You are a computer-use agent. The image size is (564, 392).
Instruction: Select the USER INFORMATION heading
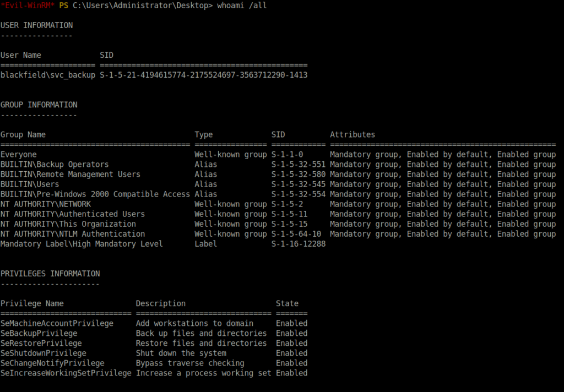point(37,25)
